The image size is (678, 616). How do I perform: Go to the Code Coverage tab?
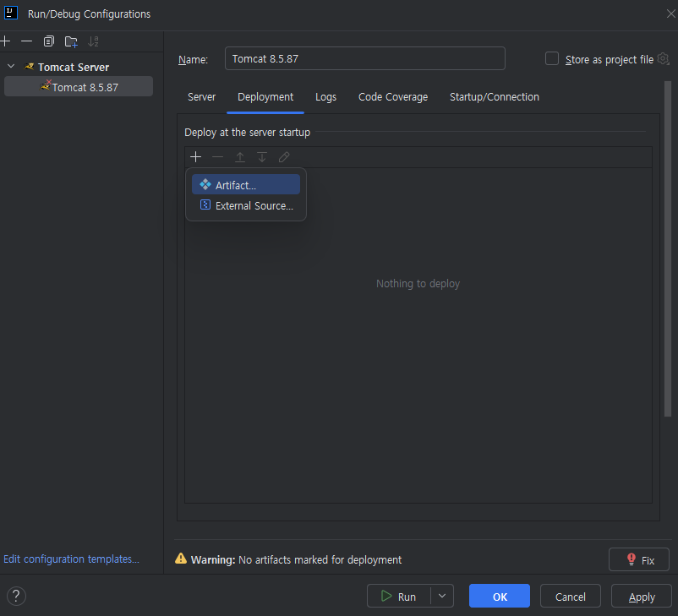click(393, 97)
